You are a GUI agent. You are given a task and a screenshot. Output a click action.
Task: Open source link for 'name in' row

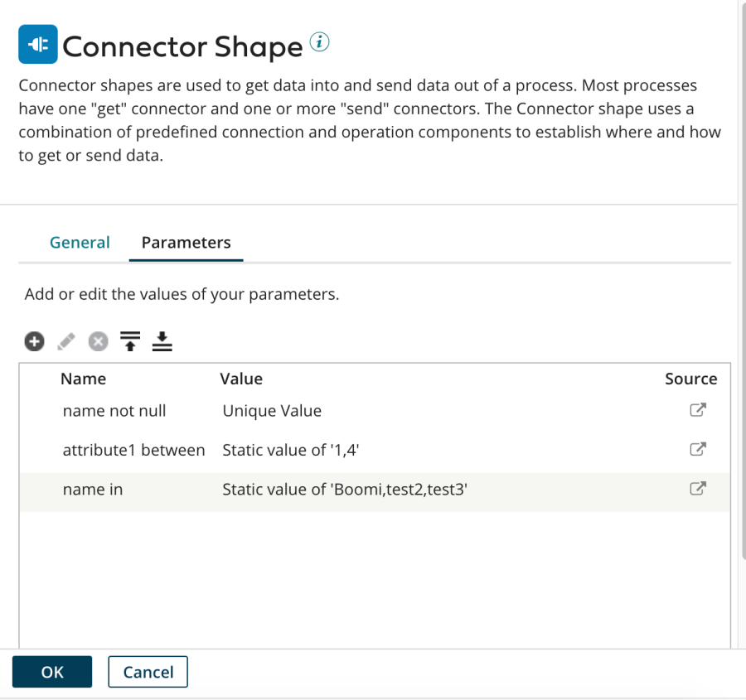pyautogui.click(x=697, y=489)
